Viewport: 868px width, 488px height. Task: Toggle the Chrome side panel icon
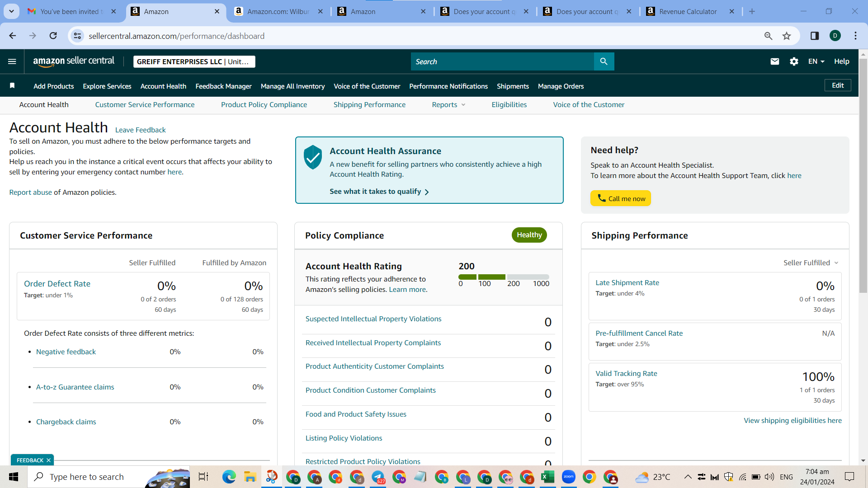pos(815,36)
